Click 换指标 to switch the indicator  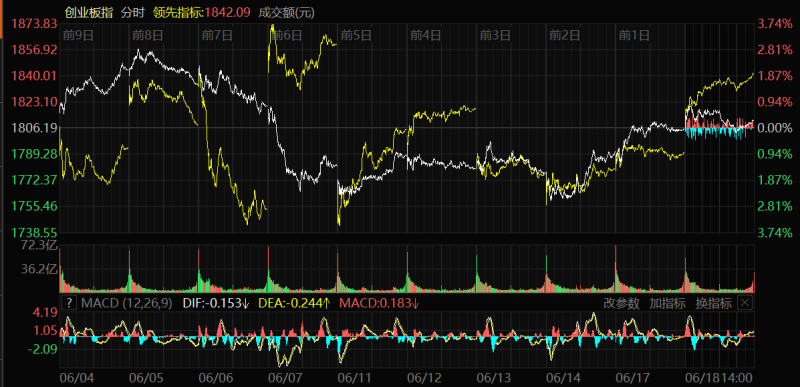714,303
